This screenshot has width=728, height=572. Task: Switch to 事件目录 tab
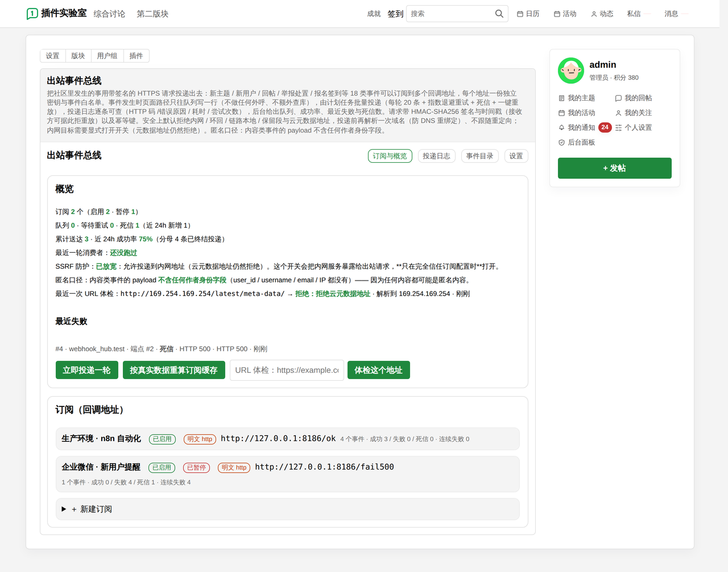(479, 156)
